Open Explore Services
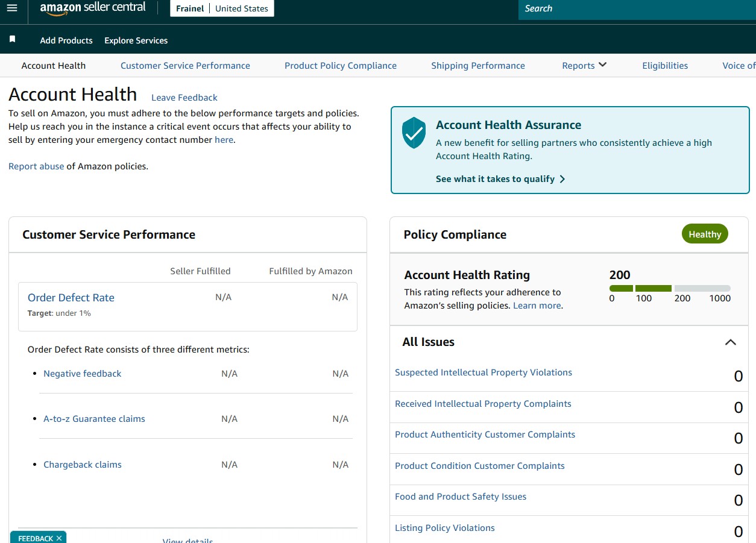 pyautogui.click(x=136, y=40)
